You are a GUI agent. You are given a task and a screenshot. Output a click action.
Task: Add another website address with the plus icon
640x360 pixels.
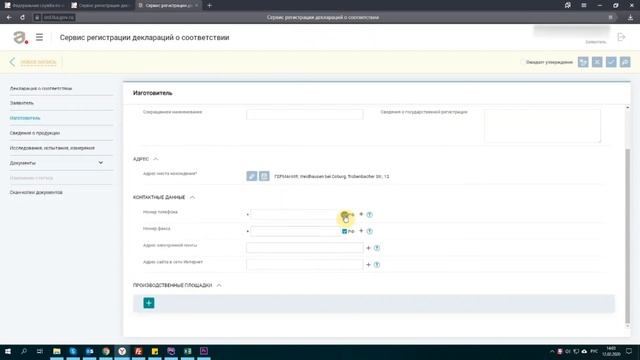(x=368, y=264)
